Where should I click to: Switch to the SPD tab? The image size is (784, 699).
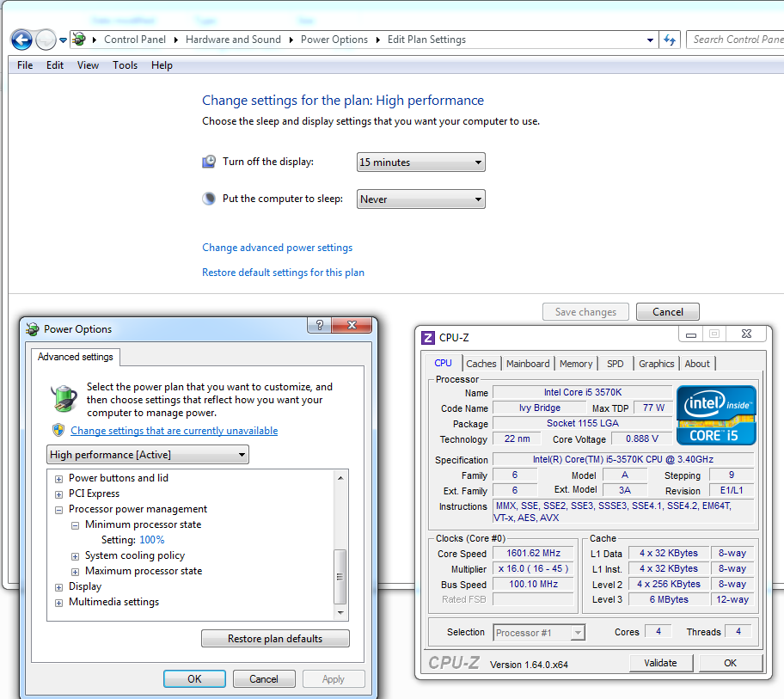click(x=615, y=364)
